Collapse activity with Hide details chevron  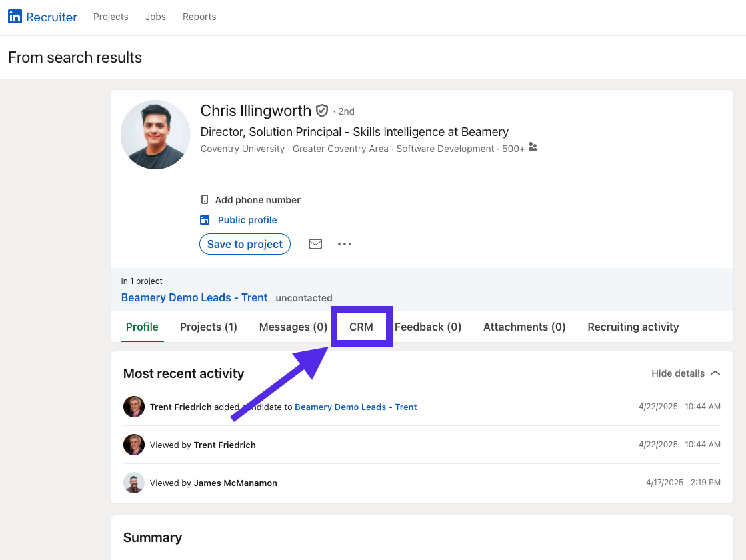point(715,373)
